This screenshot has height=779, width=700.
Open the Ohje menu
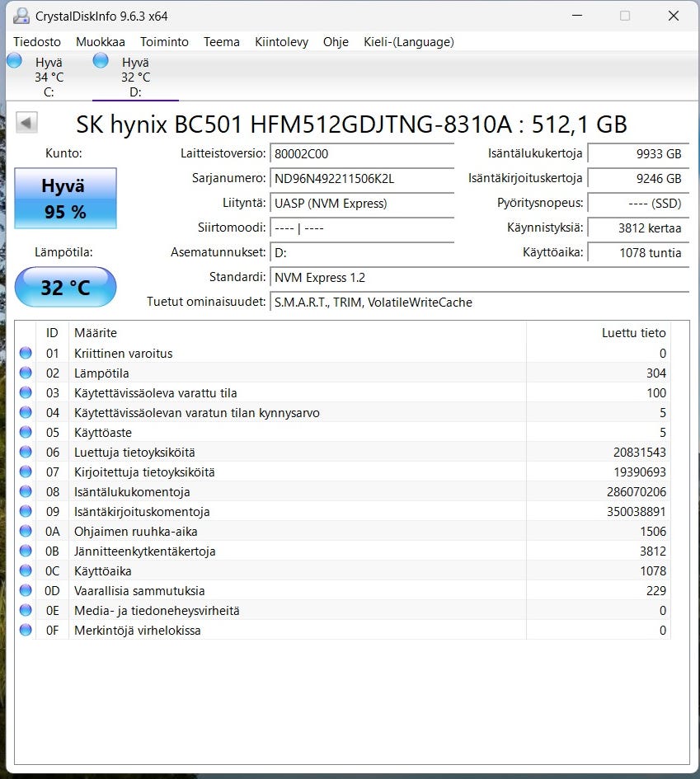(336, 42)
